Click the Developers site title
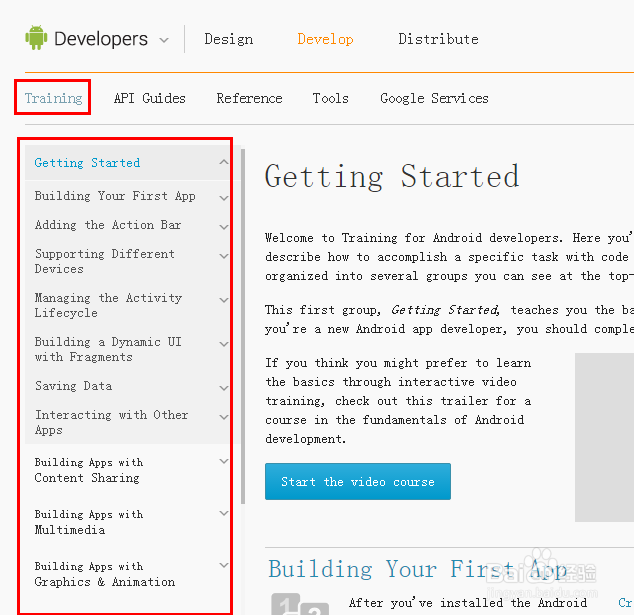This screenshot has height=615, width=634. [101, 39]
